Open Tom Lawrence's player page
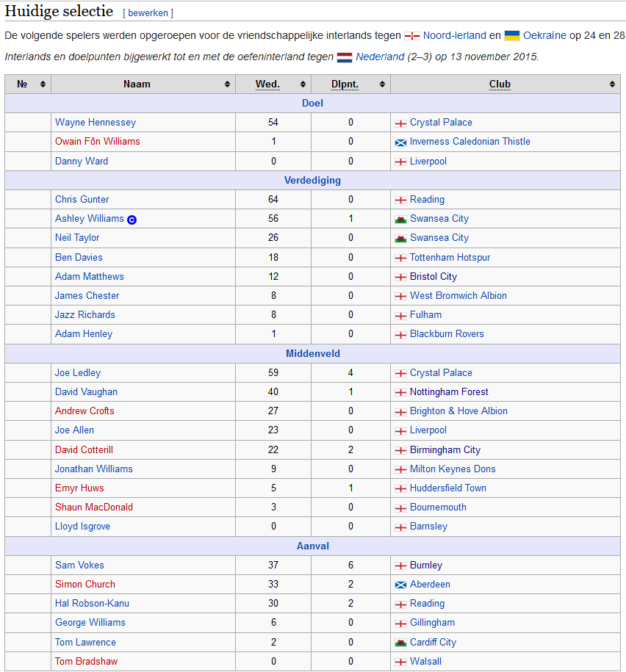This screenshot has height=672, width=626. [85, 642]
